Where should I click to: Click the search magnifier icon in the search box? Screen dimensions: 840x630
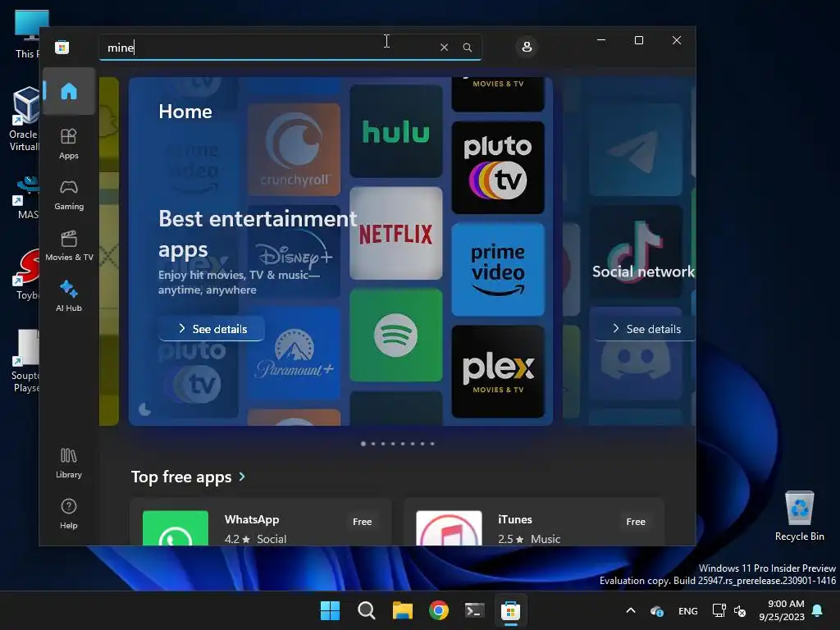[468, 47]
